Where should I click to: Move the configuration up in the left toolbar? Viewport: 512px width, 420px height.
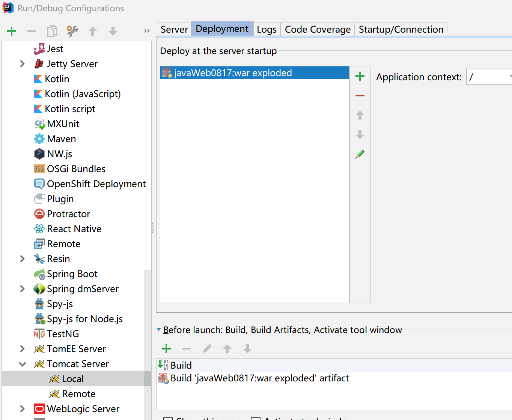[x=93, y=31]
